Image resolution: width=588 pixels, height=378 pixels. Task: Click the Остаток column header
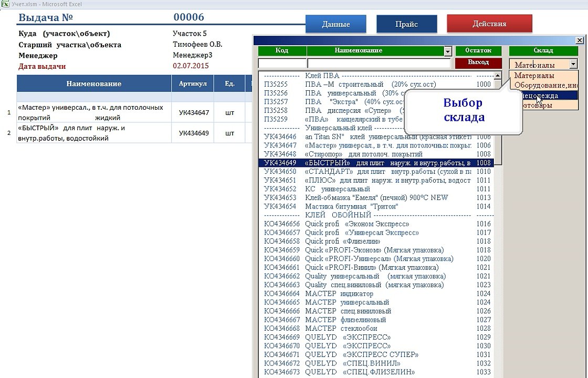coord(478,50)
